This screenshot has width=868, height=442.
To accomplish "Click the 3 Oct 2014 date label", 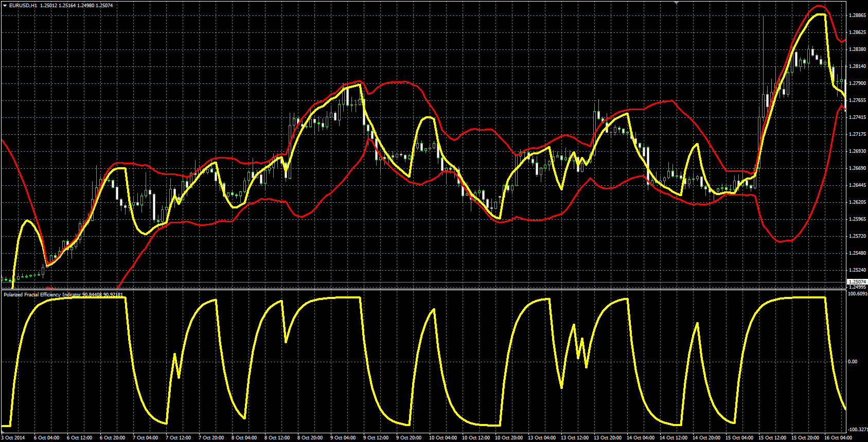I will pyautogui.click(x=13, y=438).
